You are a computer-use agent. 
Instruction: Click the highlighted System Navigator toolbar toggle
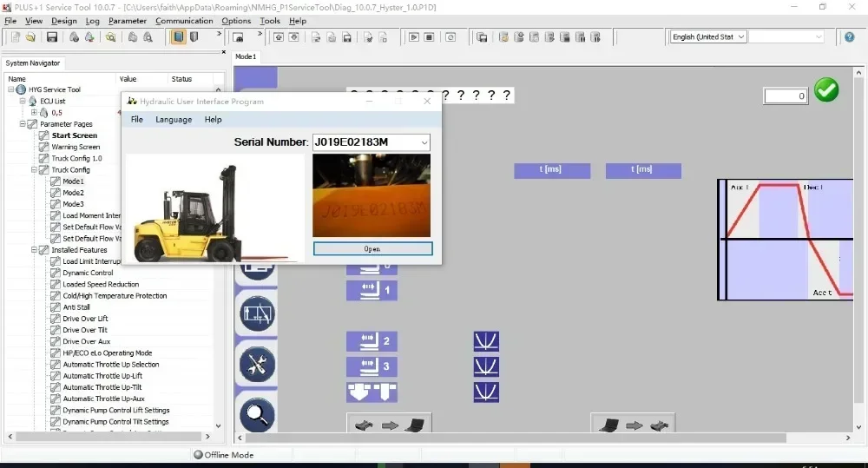[177, 37]
